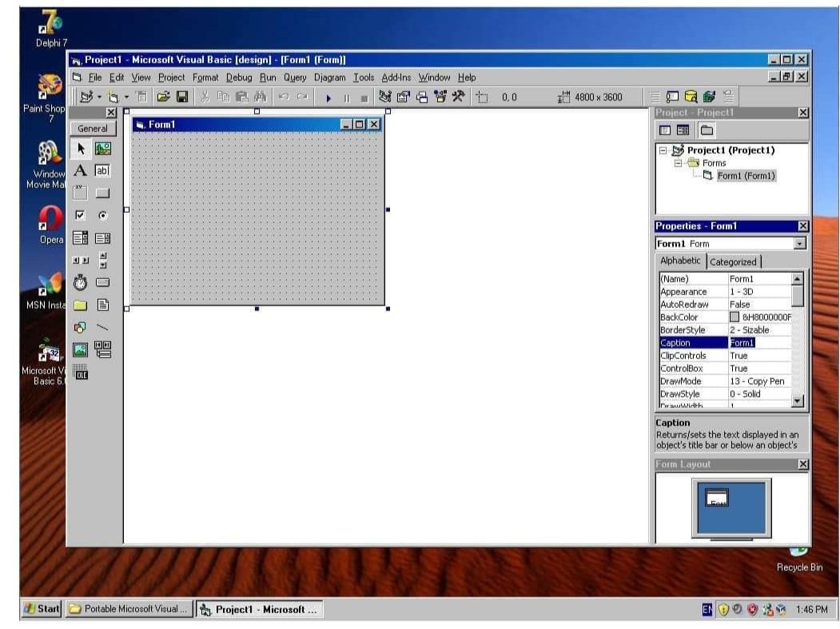Select the BorderStyle property row
The image size is (840, 629).
pyautogui.click(x=725, y=330)
